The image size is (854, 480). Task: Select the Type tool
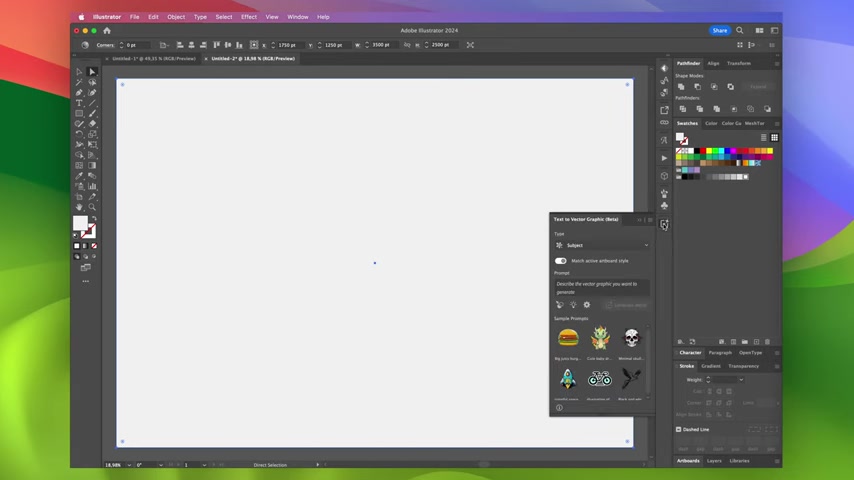pyautogui.click(x=79, y=103)
